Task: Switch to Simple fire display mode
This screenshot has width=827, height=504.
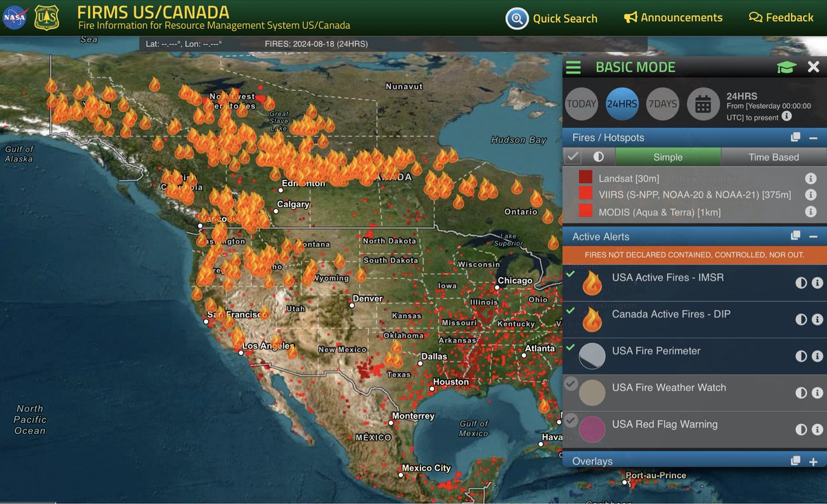Action: 668,157
